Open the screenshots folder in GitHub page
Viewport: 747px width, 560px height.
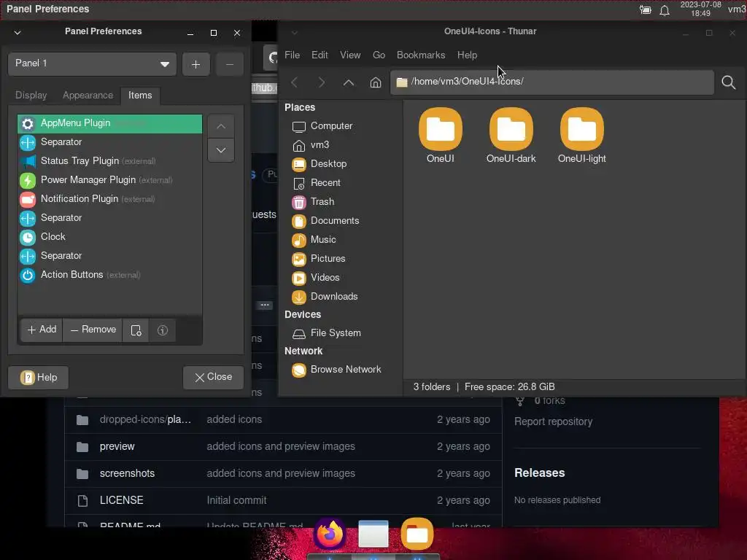click(127, 474)
